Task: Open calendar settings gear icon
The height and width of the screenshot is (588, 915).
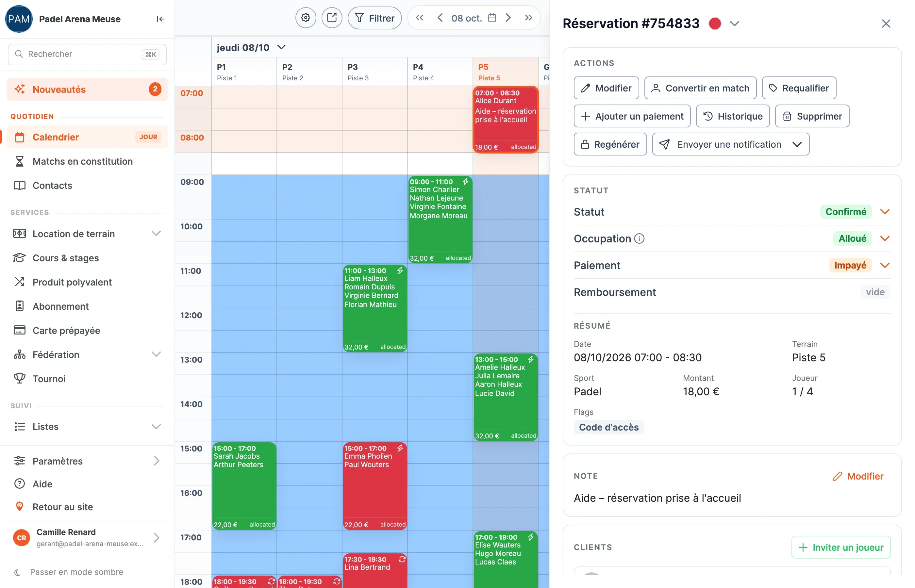Action: 306,18
